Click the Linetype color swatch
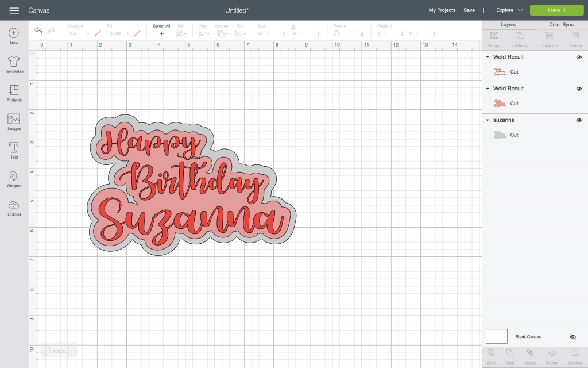Viewport: 588px width, 368px height. [x=98, y=34]
